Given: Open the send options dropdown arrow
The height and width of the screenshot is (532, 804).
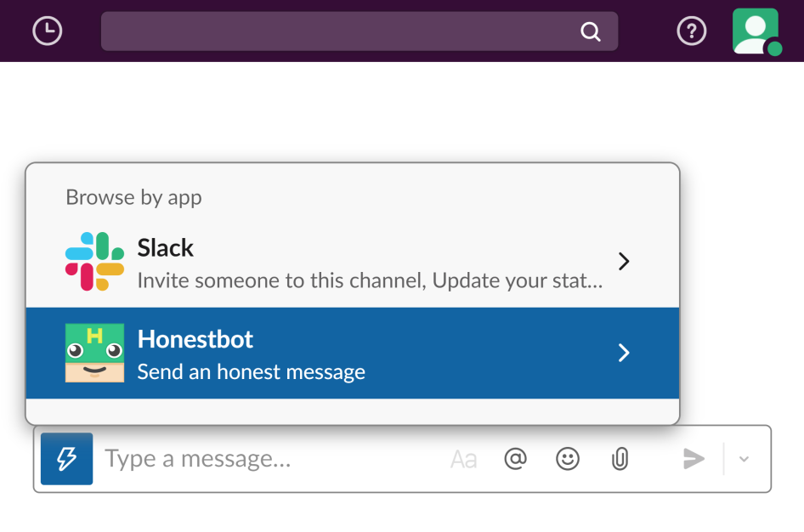Looking at the screenshot, I should pos(744,459).
